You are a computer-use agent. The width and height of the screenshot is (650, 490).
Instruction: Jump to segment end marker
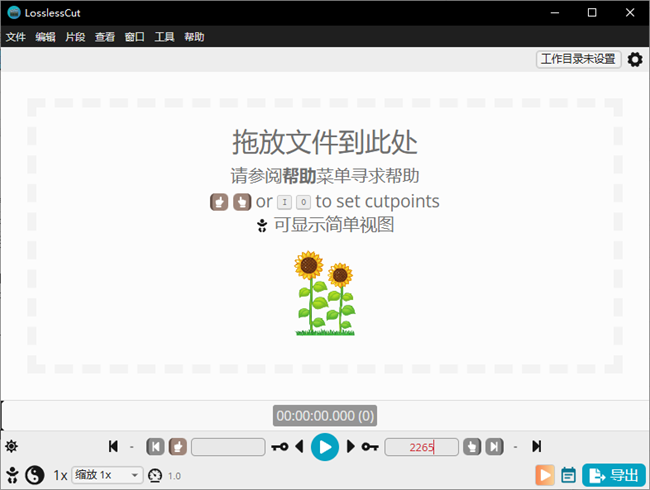(494, 447)
